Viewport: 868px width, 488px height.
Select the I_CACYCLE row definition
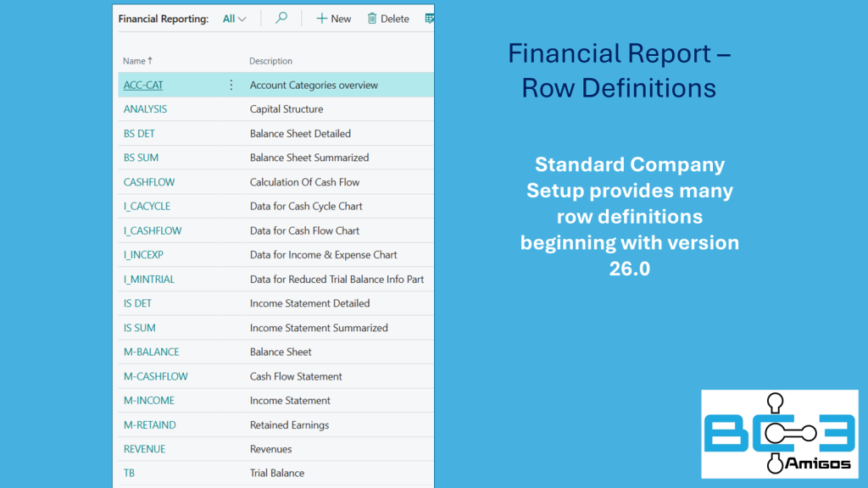[x=147, y=207]
